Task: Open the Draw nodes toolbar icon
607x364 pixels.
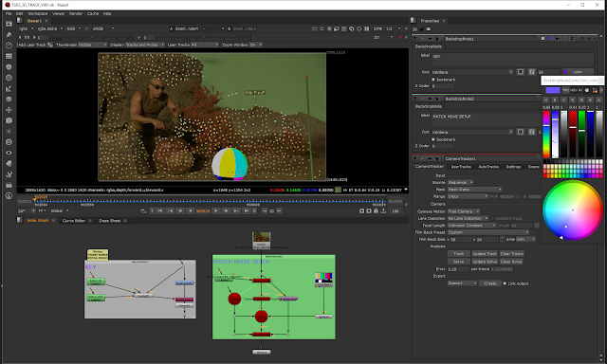Action: tap(9, 34)
